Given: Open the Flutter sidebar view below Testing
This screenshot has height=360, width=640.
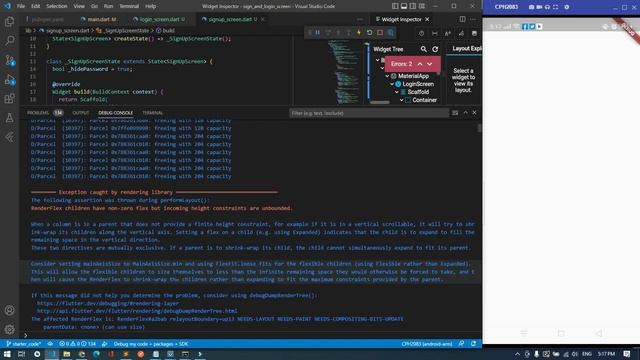Looking at the screenshot, I should click(x=9, y=137).
